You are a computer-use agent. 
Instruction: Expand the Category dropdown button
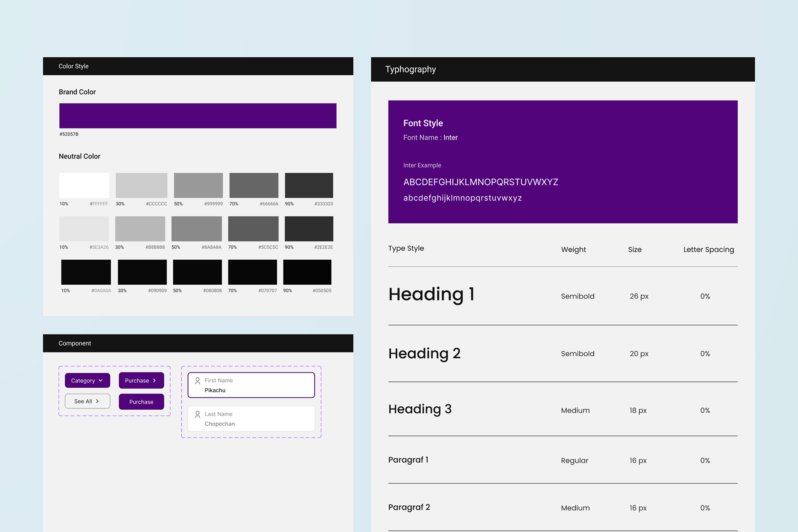point(87,381)
